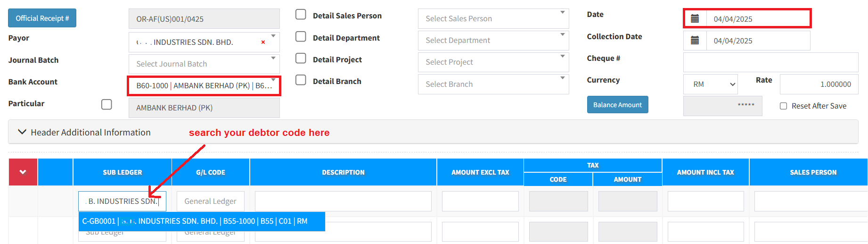Viewport: 868px width, 244px height.
Task: Click the Description field in first row
Action: pos(343,202)
